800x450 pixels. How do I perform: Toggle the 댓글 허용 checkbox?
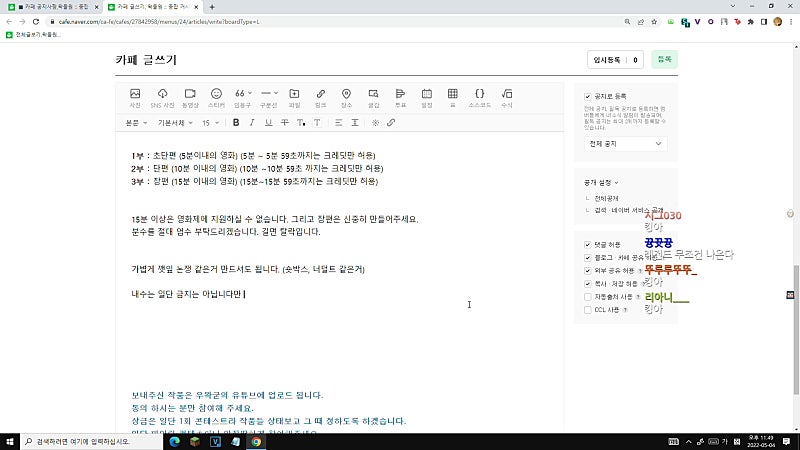(x=588, y=245)
